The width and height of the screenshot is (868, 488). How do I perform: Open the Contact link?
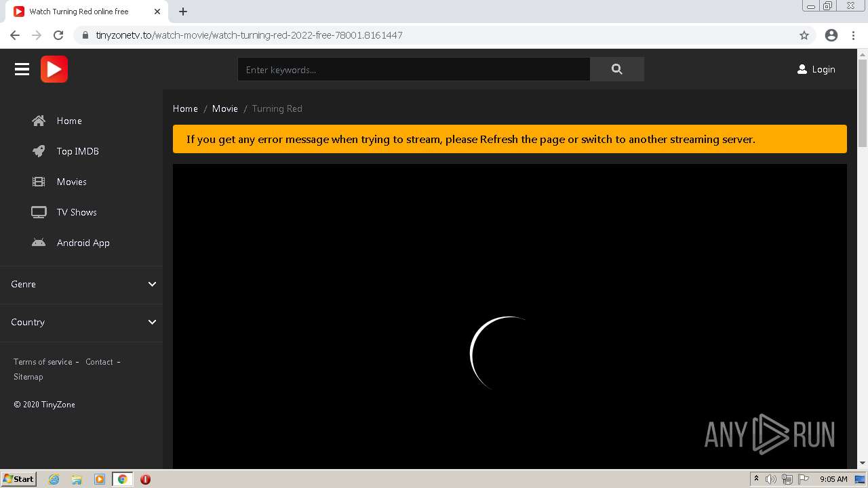[x=99, y=362]
